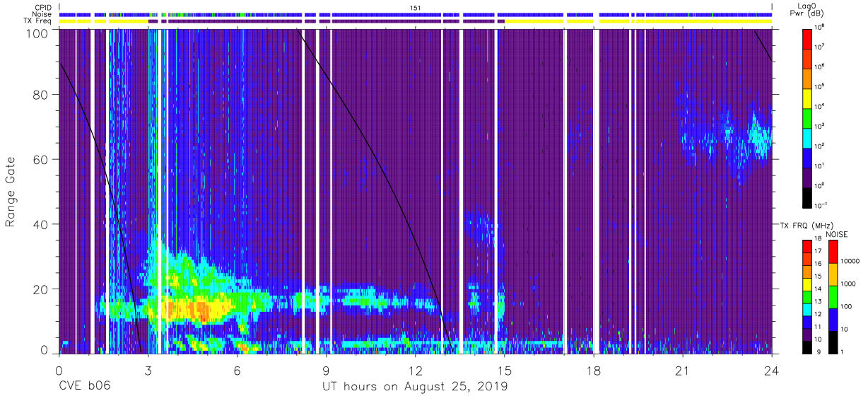Click the 60 tick on the Range Gate axis
This screenshot has height=401, width=868.
tap(41, 160)
